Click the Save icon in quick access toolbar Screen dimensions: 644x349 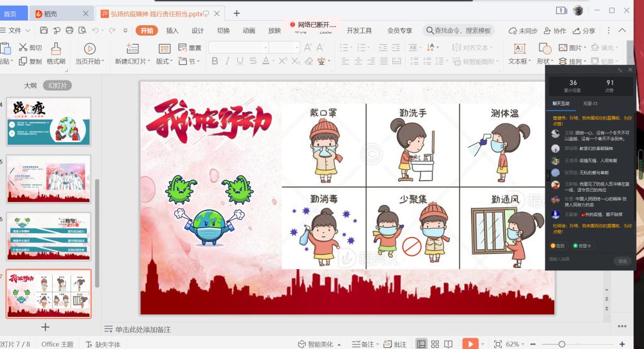coord(43,30)
